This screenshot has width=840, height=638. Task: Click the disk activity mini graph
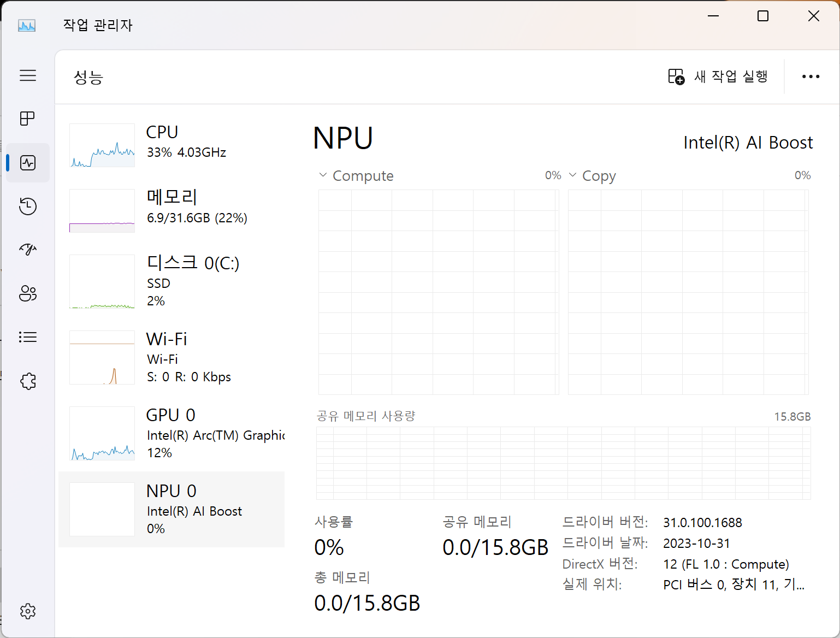click(x=102, y=282)
